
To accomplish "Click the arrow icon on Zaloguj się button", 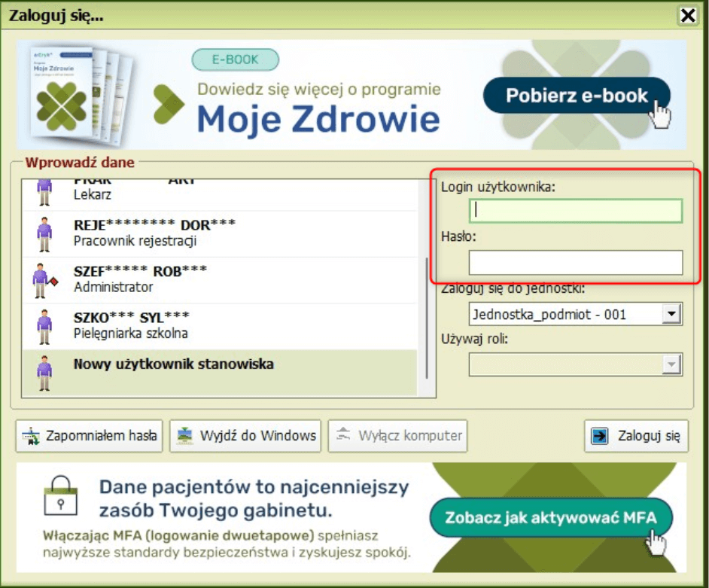I will point(600,436).
